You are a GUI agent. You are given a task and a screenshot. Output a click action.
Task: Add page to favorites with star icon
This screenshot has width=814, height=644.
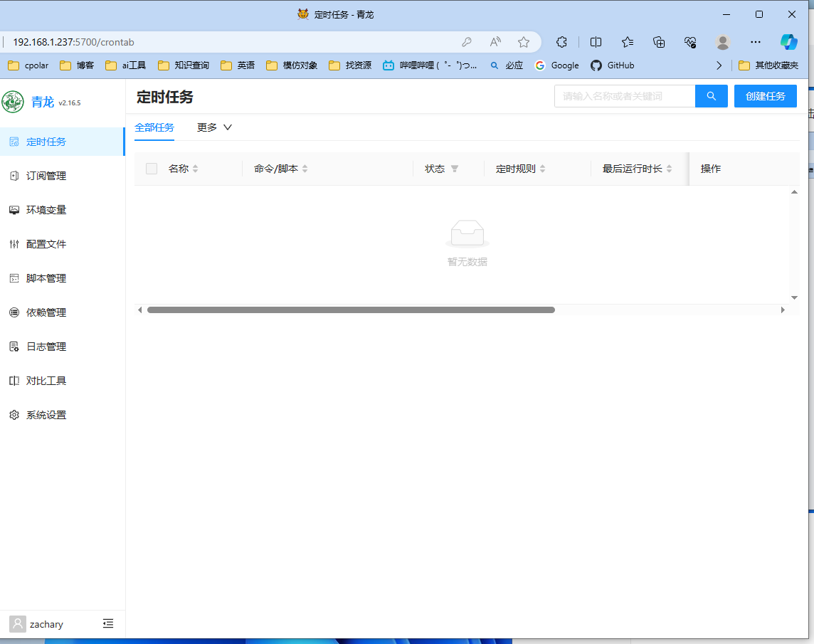524,42
